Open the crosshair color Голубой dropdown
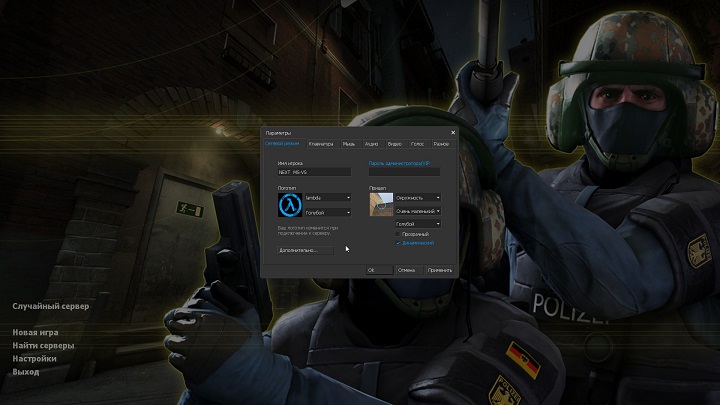The width and height of the screenshot is (720, 405). pos(418,224)
